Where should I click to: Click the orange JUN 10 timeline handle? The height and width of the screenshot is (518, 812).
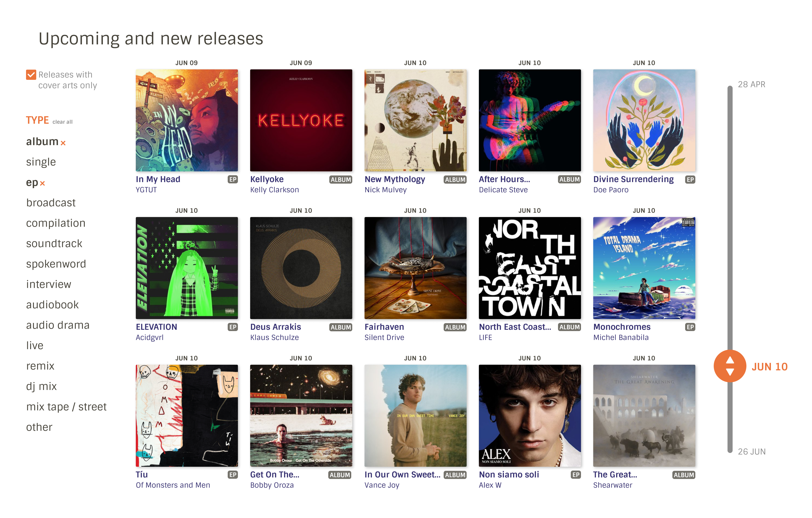pyautogui.click(x=730, y=366)
